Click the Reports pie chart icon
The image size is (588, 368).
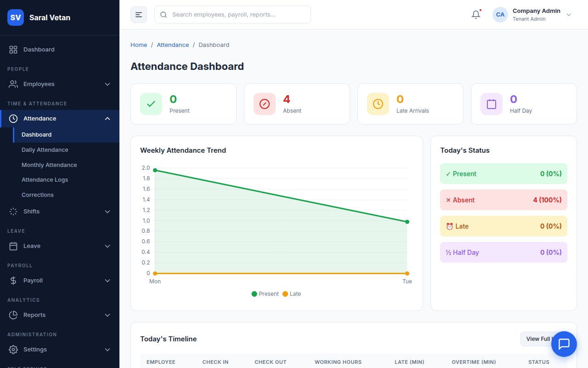(13, 315)
